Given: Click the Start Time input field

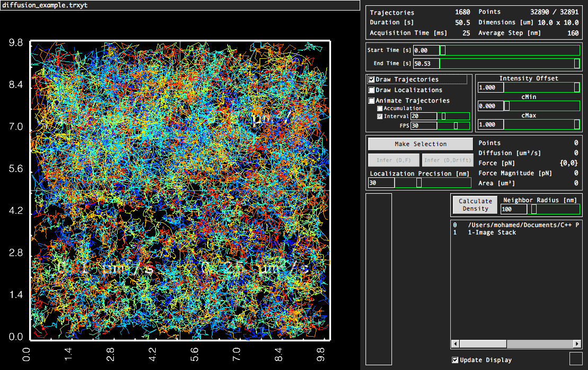Looking at the screenshot, I should pos(426,50).
